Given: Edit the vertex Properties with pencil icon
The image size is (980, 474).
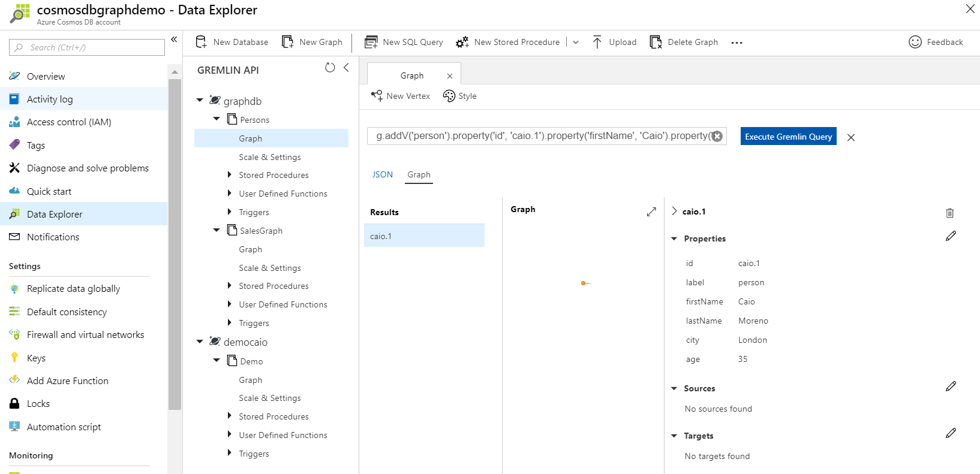Looking at the screenshot, I should [x=951, y=236].
